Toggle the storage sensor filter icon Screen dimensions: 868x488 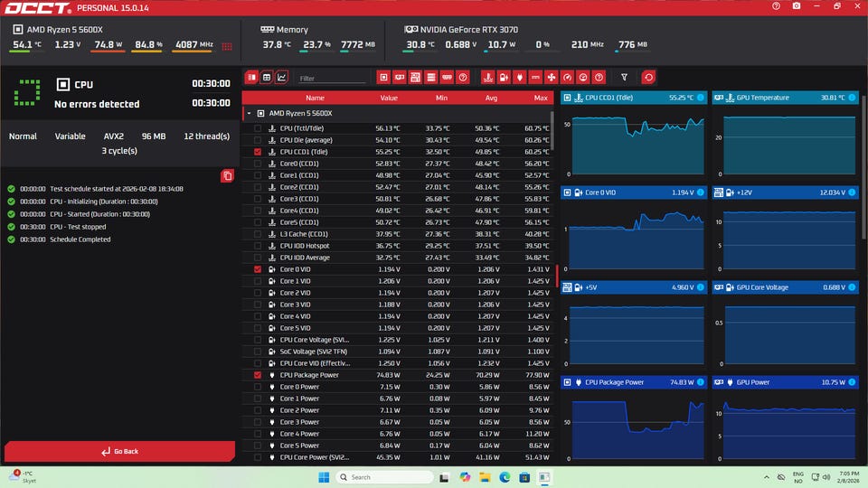(431, 78)
